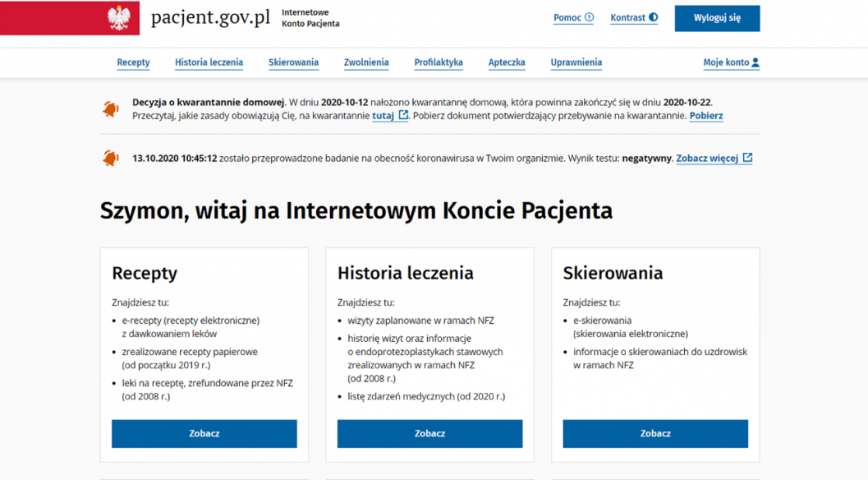Enable high contrast mode via Kontrast

point(634,17)
